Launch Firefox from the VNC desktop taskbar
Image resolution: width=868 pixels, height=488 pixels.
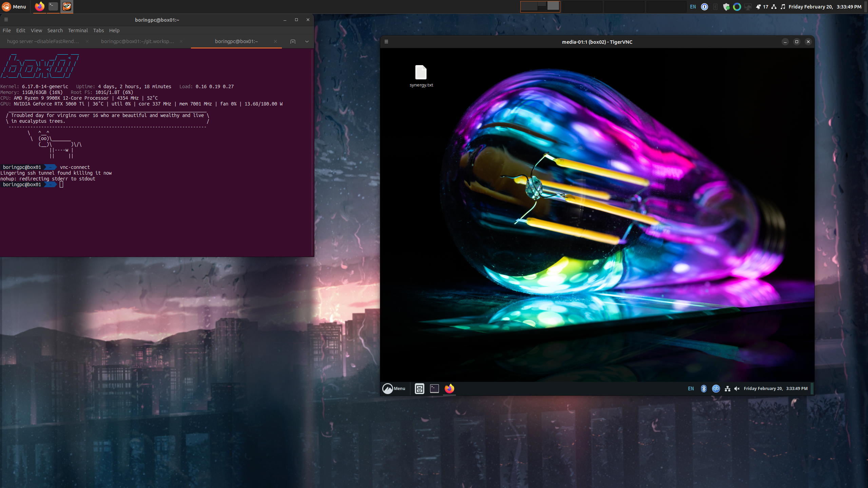pos(449,389)
